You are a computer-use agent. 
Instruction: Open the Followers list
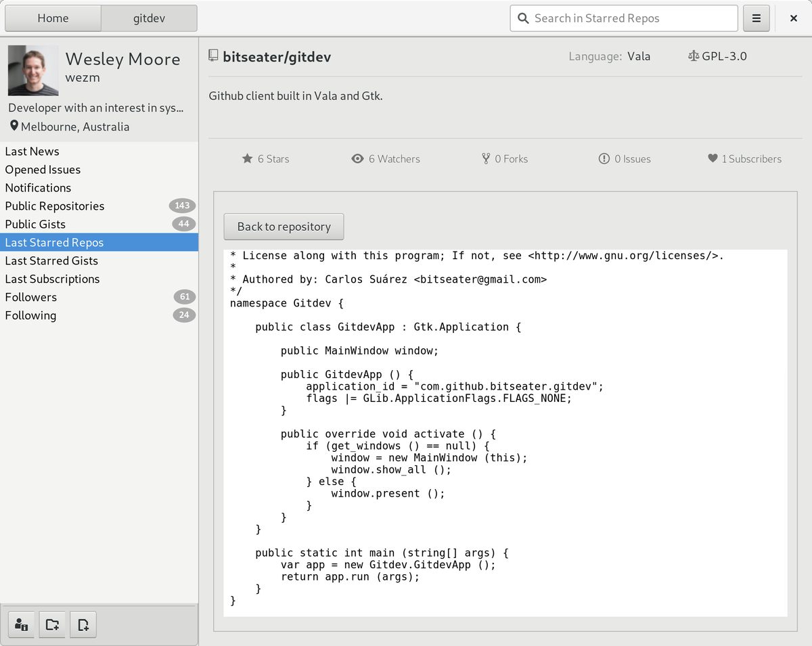[x=99, y=298]
